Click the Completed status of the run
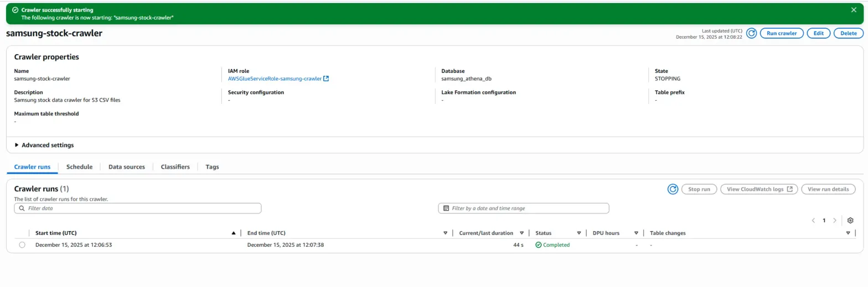The height and width of the screenshot is (287, 868). [x=552, y=245]
